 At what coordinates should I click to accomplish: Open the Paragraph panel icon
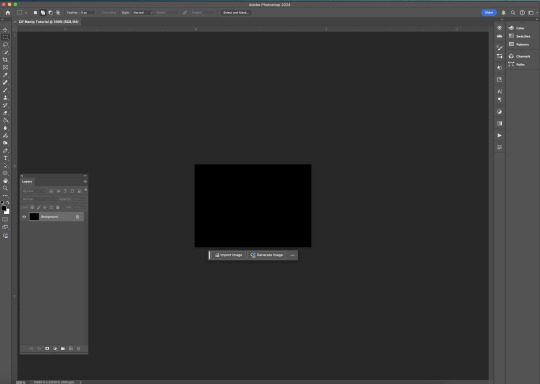tap(499, 100)
